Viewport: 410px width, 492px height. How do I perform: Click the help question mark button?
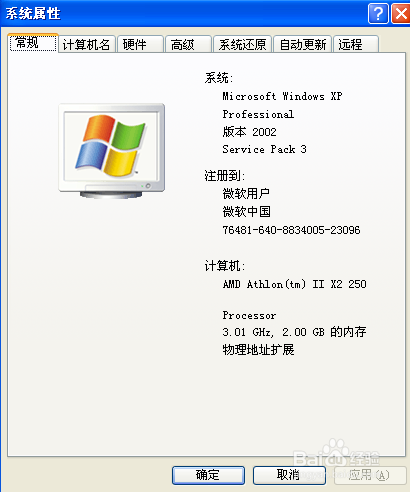[x=378, y=14]
